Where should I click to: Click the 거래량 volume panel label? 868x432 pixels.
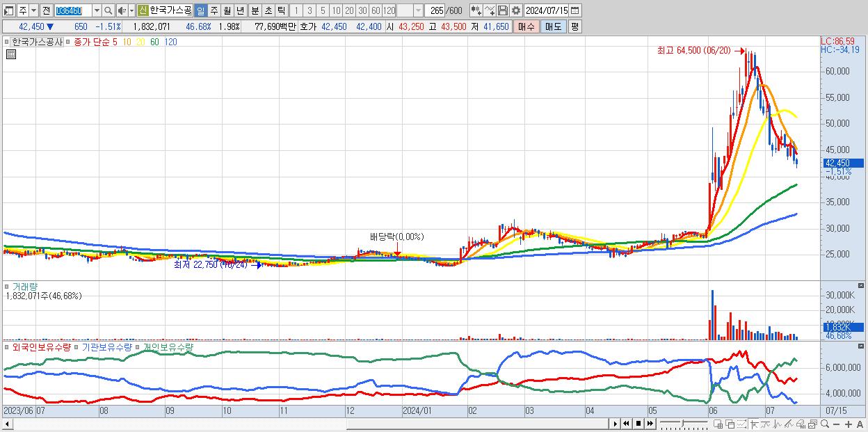pyautogui.click(x=24, y=286)
